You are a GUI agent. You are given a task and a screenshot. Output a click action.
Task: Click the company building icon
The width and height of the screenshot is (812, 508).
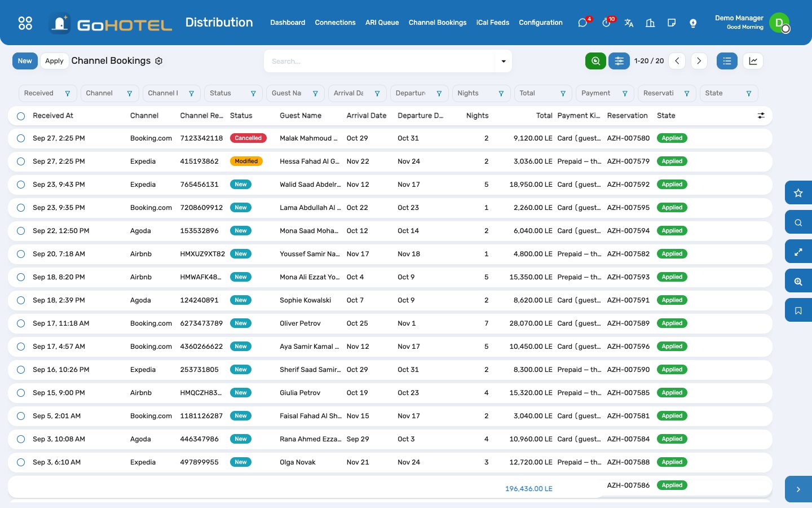[x=650, y=23]
